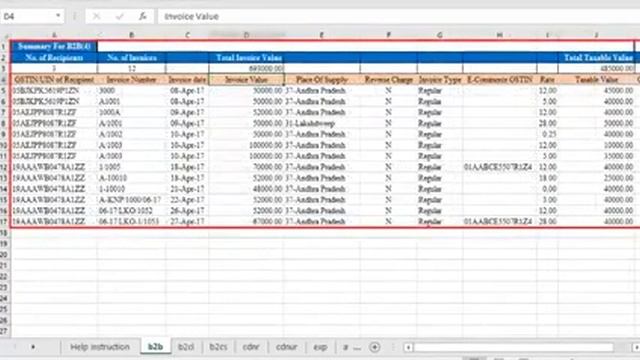Click the 1000A invoice number cell
This screenshot has width=640, height=360.
[131, 112]
